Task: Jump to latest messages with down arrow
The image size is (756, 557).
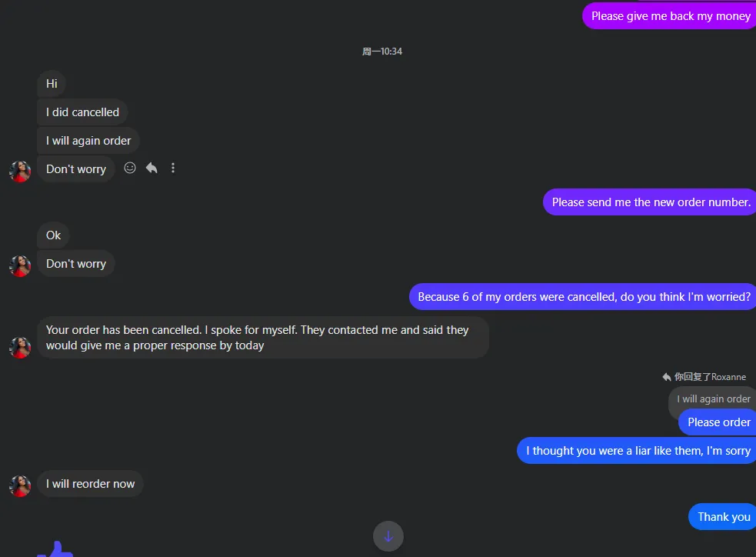Action: click(388, 536)
